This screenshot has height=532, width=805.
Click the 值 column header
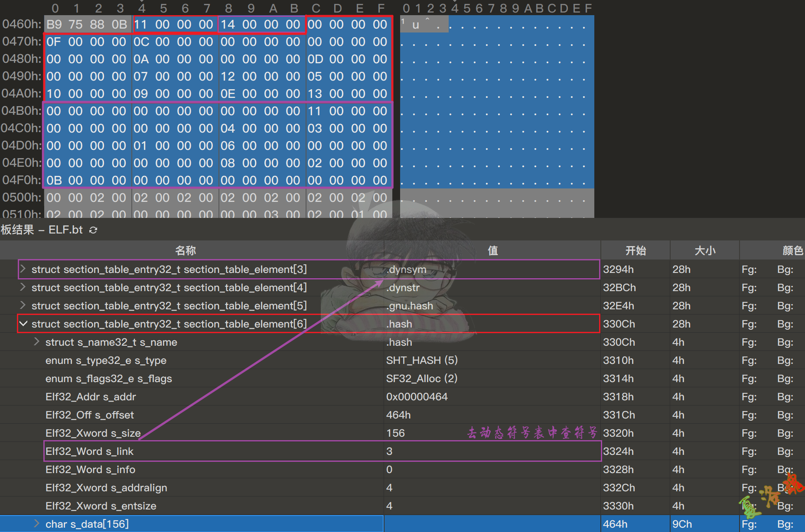(492, 250)
